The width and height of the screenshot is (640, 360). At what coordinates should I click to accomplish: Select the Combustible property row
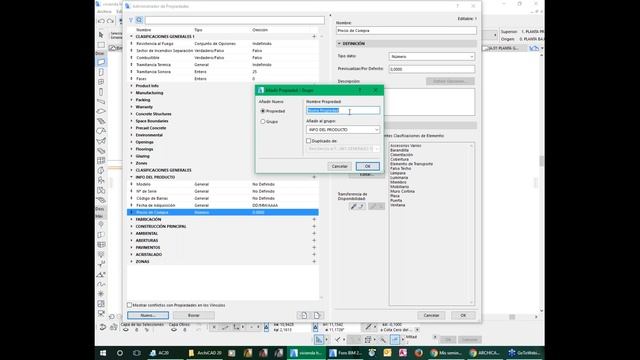point(223,58)
